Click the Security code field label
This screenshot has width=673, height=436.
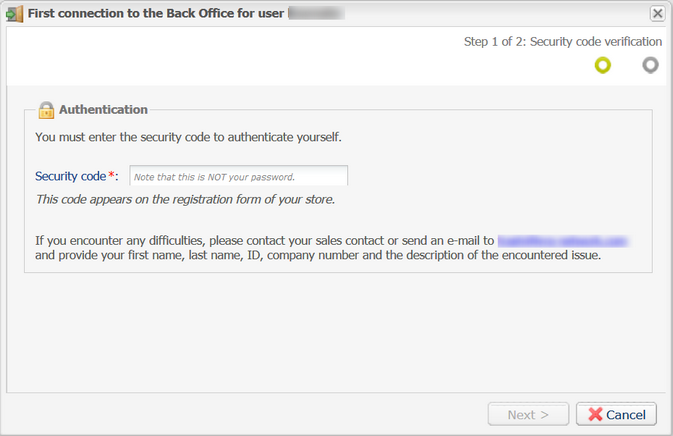pyautogui.click(x=70, y=176)
